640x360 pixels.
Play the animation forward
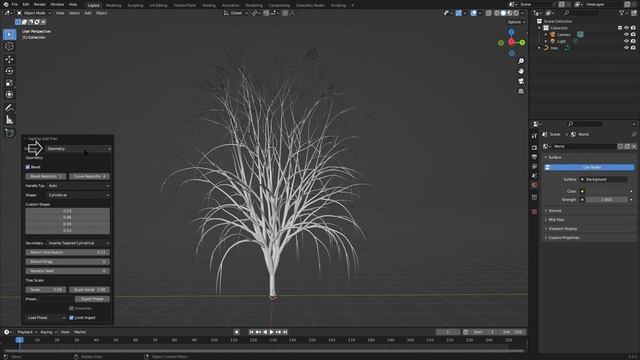(x=271, y=332)
